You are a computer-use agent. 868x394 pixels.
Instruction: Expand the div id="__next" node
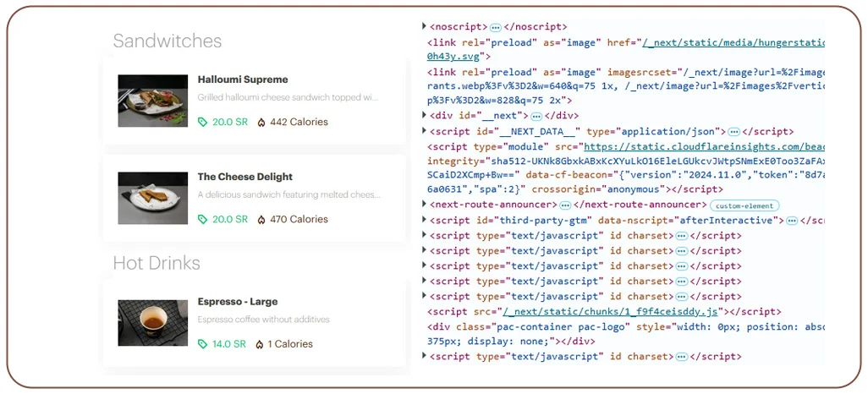tap(424, 116)
